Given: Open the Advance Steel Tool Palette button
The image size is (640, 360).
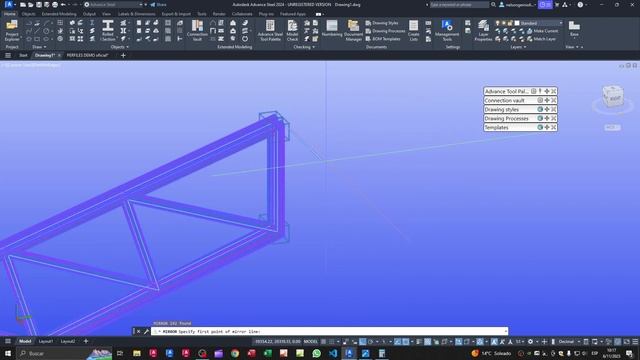Looking at the screenshot, I should point(270,31).
